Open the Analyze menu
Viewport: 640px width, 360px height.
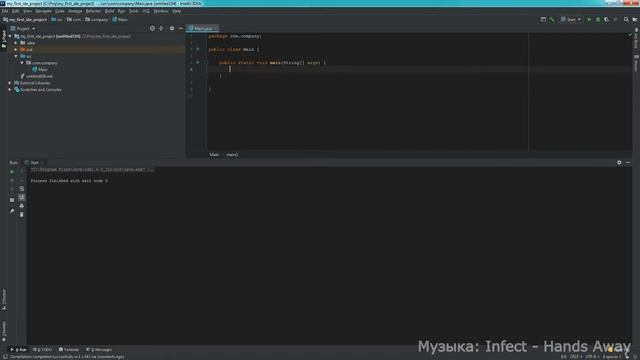pos(75,11)
